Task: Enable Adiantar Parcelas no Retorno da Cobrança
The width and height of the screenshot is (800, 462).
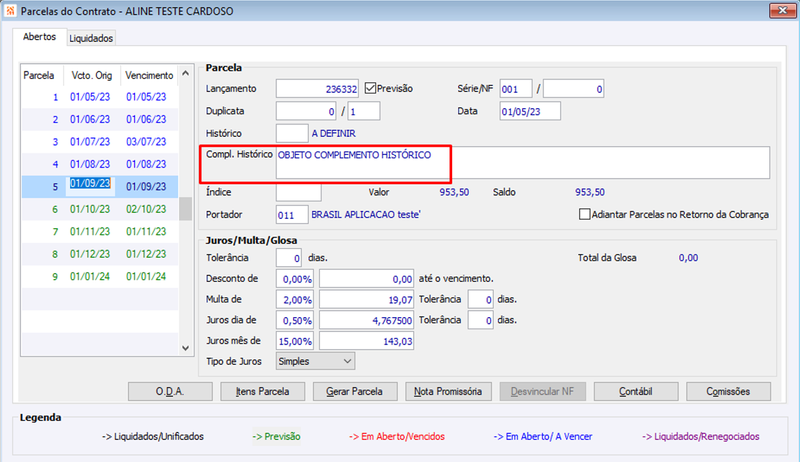Action: point(584,214)
